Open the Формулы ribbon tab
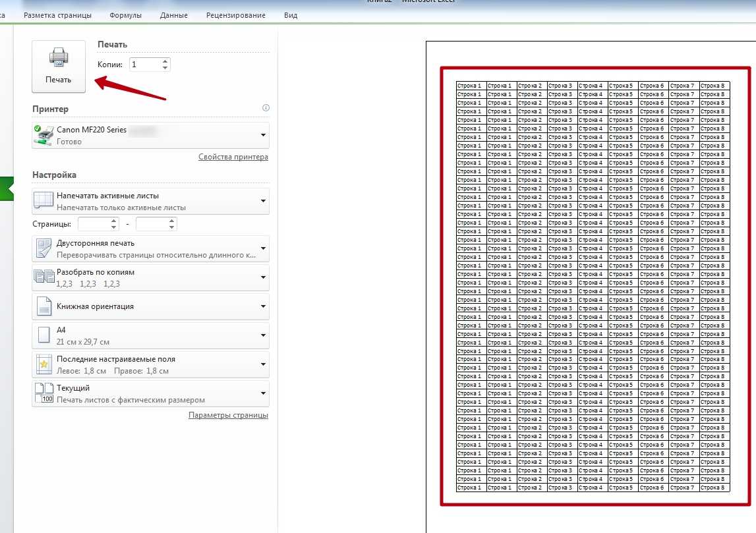The image size is (756, 533). point(125,15)
